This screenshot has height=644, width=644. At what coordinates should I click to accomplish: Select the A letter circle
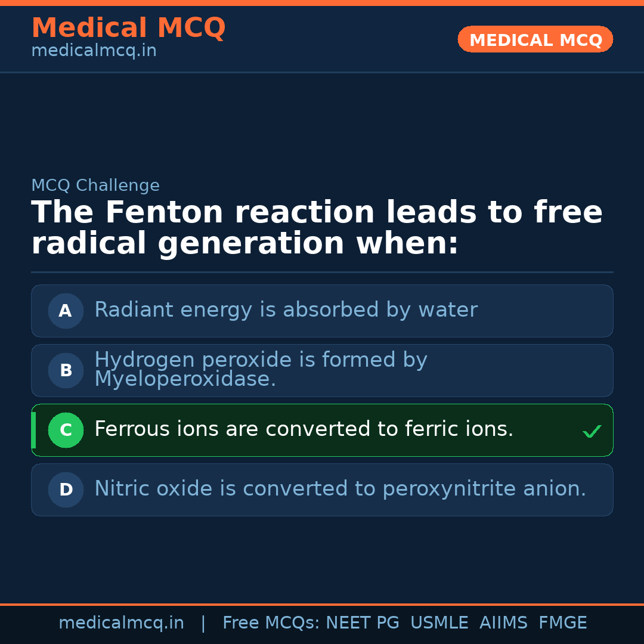click(x=66, y=311)
